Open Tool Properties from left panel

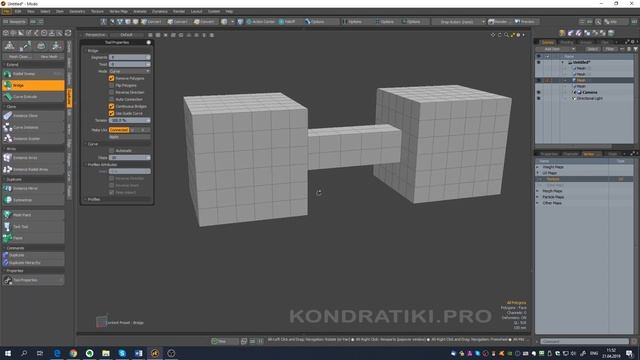[33, 280]
